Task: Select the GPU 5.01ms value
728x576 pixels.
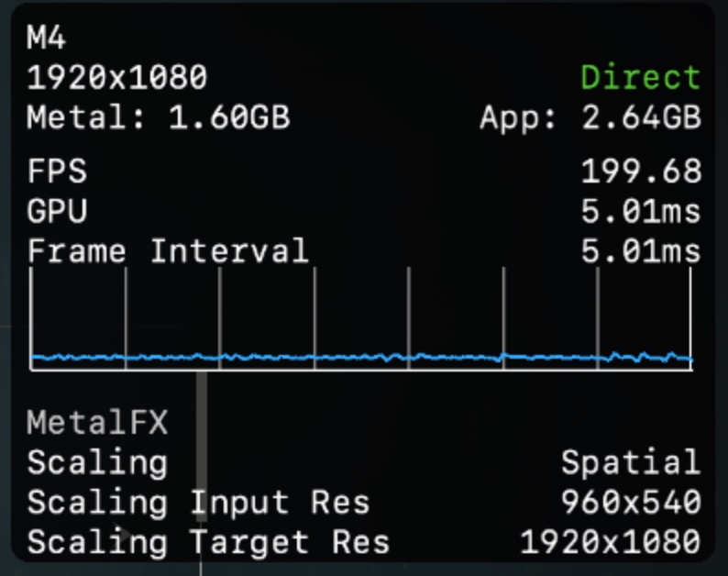Action: click(x=641, y=211)
